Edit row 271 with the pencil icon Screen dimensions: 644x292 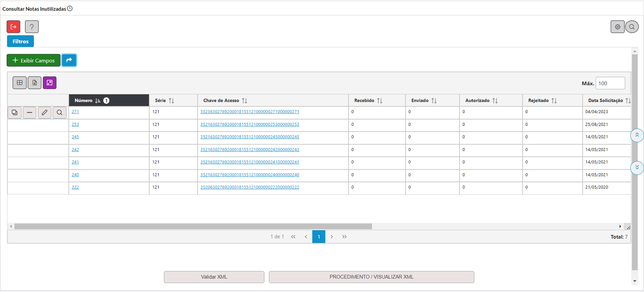45,112
